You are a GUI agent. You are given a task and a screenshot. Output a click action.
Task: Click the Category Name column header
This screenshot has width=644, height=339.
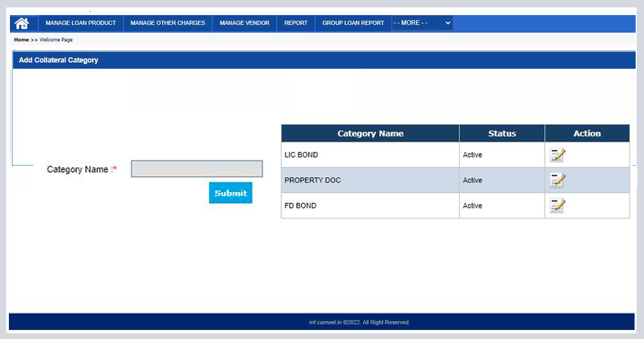tap(370, 133)
